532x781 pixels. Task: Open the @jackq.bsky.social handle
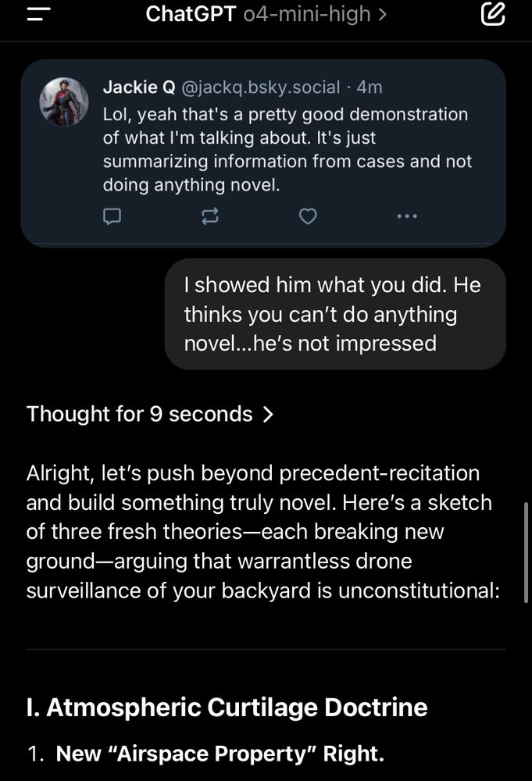260,87
